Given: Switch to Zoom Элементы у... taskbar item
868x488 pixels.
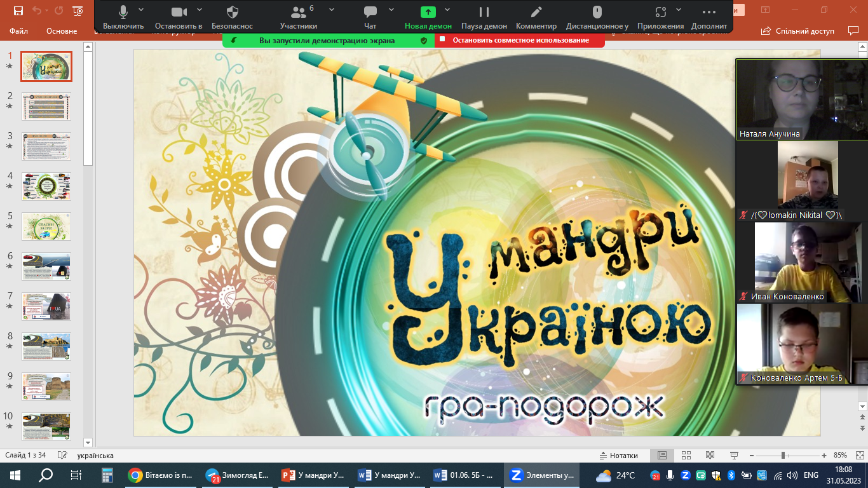Looking at the screenshot, I should [x=543, y=475].
